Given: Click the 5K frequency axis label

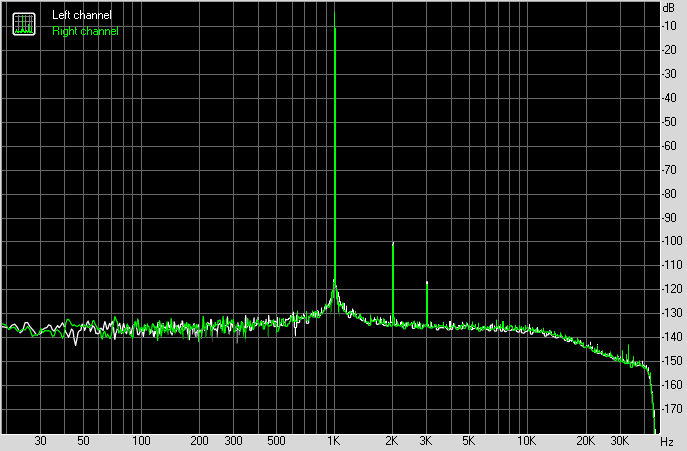Looking at the screenshot, I should [469, 440].
